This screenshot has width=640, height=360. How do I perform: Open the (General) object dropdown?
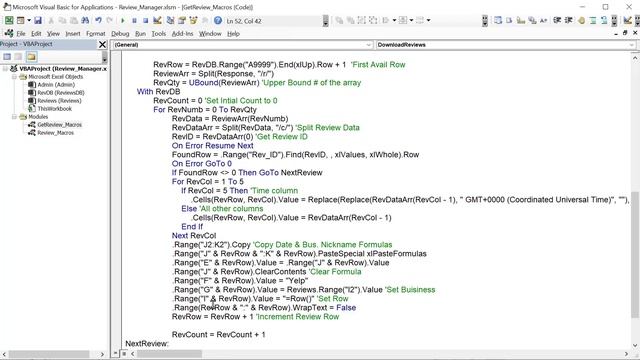(x=368, y=45)
